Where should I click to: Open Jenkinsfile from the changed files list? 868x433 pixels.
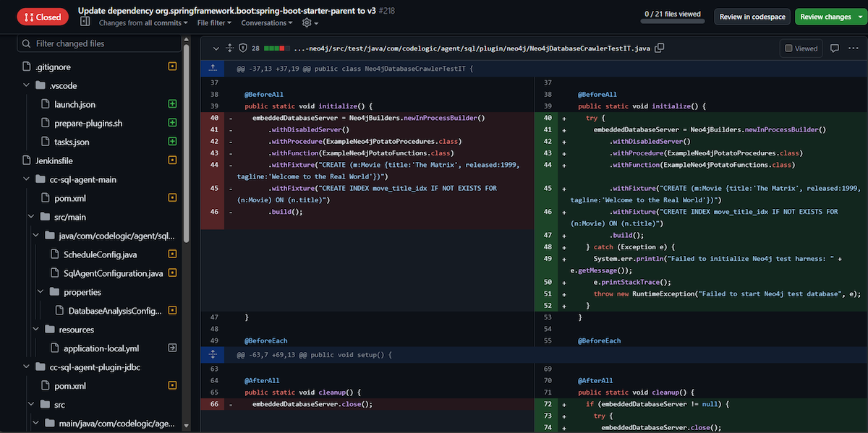tap(54, 160)
